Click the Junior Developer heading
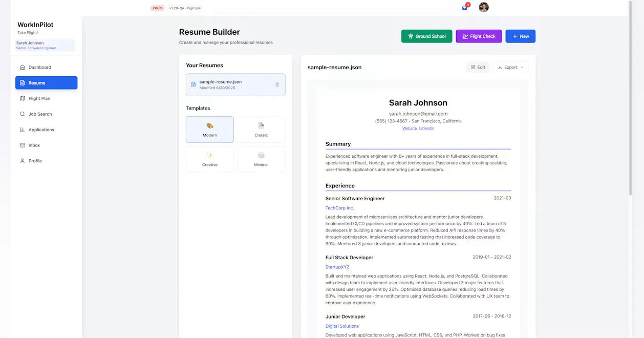Image resolution: width=644 pixels, height=338 pixels. pos(346,316)
